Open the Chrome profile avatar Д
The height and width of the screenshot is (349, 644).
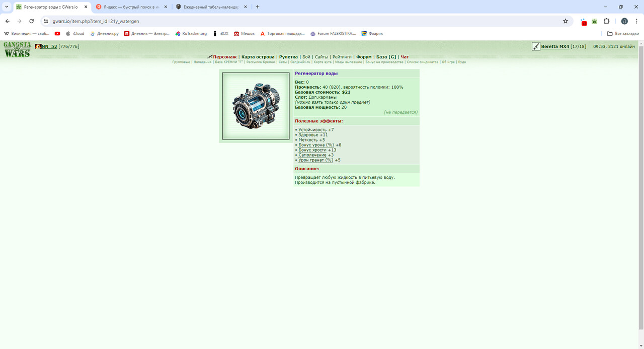624,21
